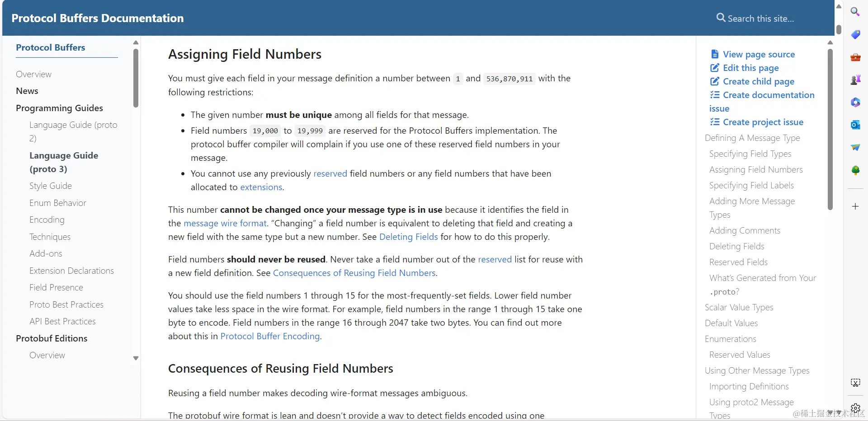Open sidebar settings gear icon

855,408
